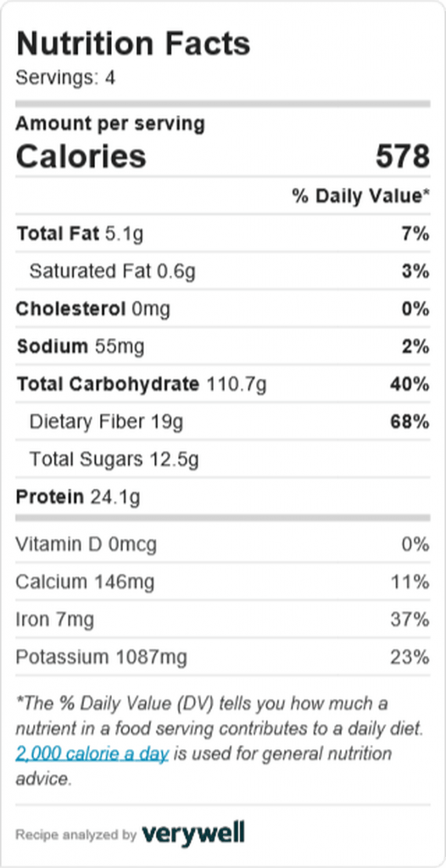The width and height of the screenshot is (446, 868).
Task: Click the Total Carbohydrate 110.7g row
Action: [223, 384]
